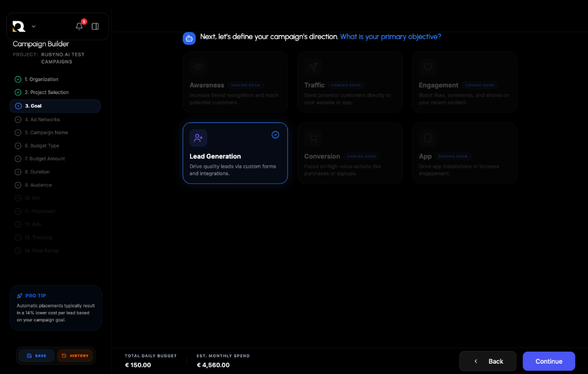Click the circle icon beside Audience
This screenshot has height=374, width=588.
tap(18, 186)
